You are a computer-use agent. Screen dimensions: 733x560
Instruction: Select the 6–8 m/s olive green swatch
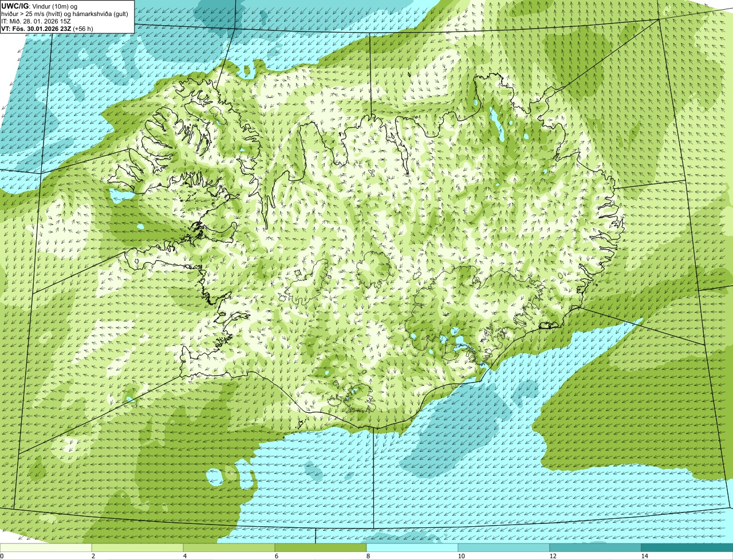[x=321, y=547]
